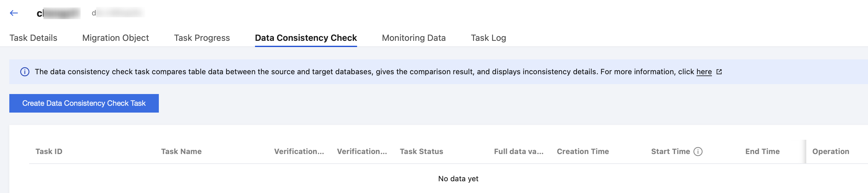This screenshot has height=193, width=868.
Task: Click the Start Time column header text
Action: 670,152
